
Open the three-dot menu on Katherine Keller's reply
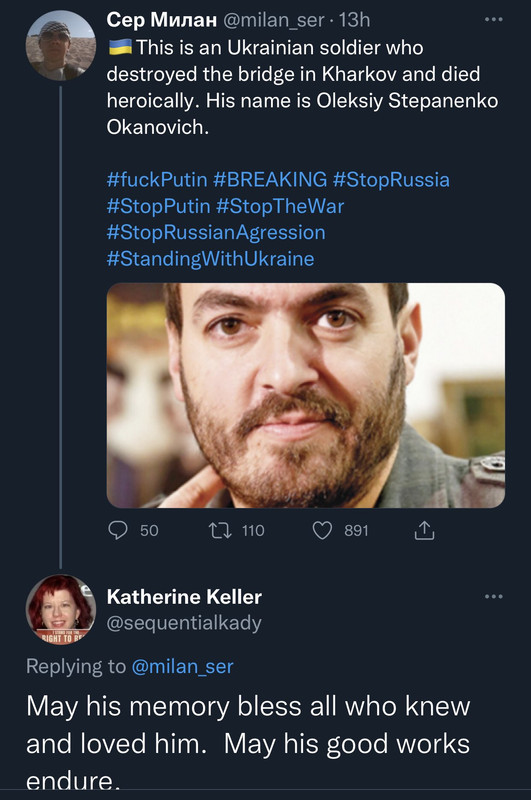493,596
